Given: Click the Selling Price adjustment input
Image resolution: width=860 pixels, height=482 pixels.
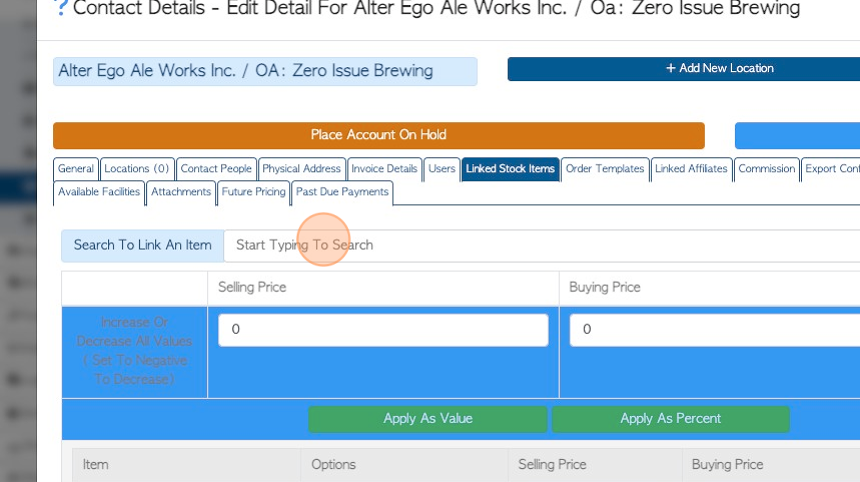Looking at the screenshot, I should point(383,330).
